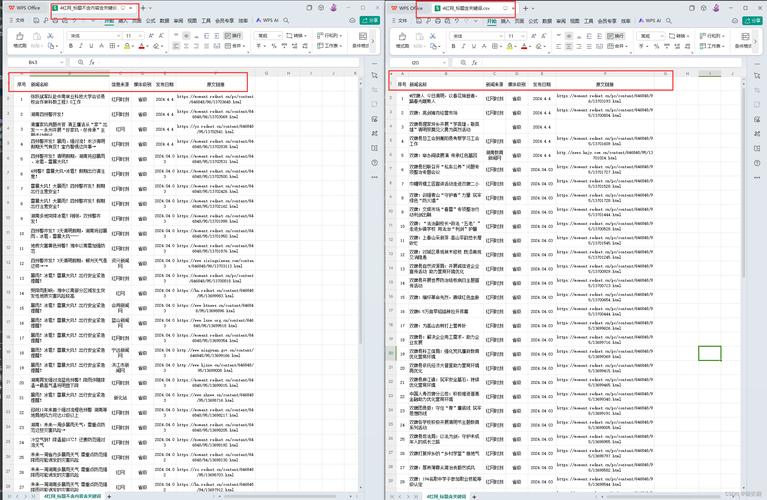Open font size 11 dropdown in left window
767x500 pixels.
coord(140,36)
